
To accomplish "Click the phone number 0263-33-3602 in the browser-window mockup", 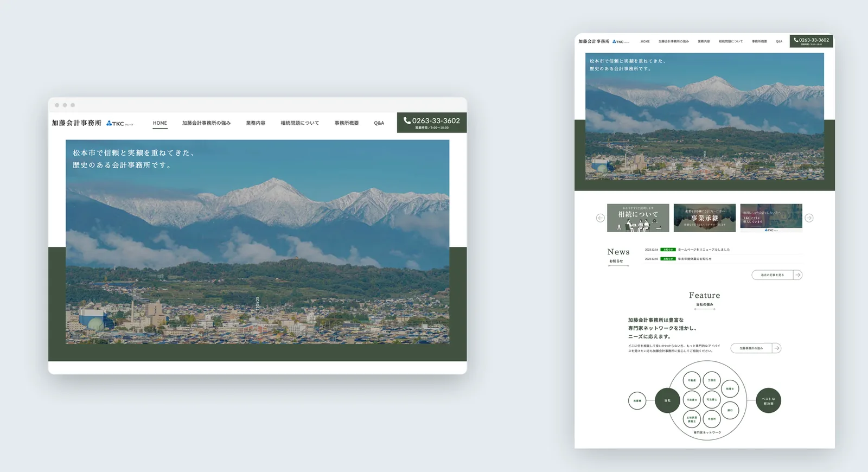I will click(x=432, y=120).
